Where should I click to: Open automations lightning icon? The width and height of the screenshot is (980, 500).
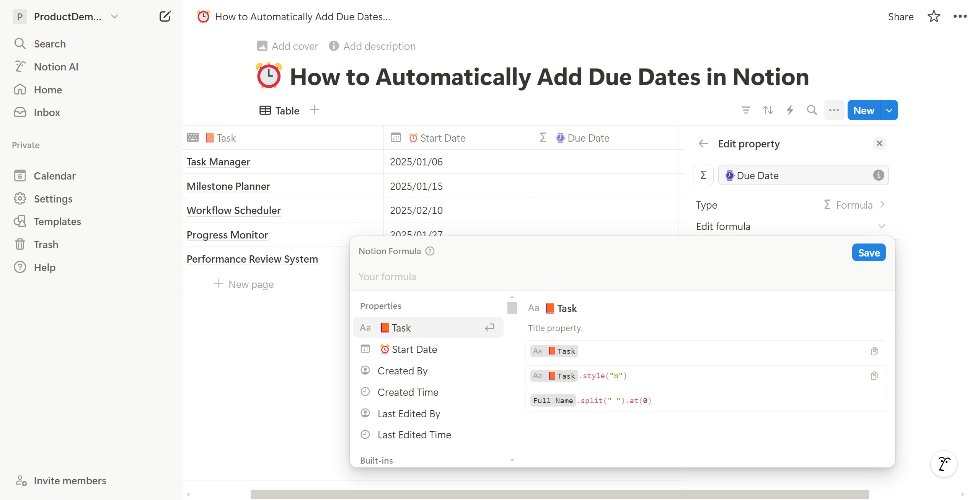[790, 110]
